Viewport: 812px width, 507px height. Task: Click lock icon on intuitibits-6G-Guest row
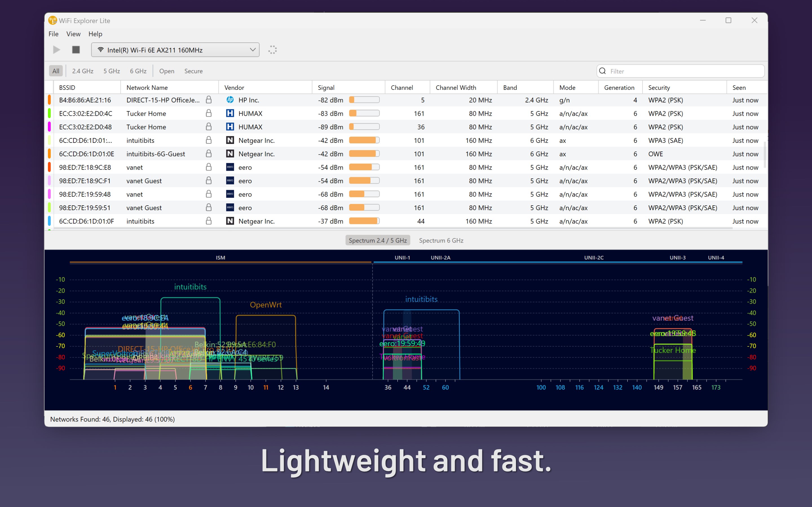click(x=208, y=154)
